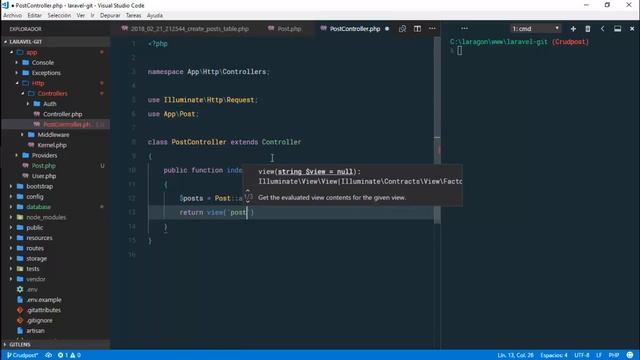Expand the storage folder
Viewport: 640px width, 360px height.
tap(36, 258)
